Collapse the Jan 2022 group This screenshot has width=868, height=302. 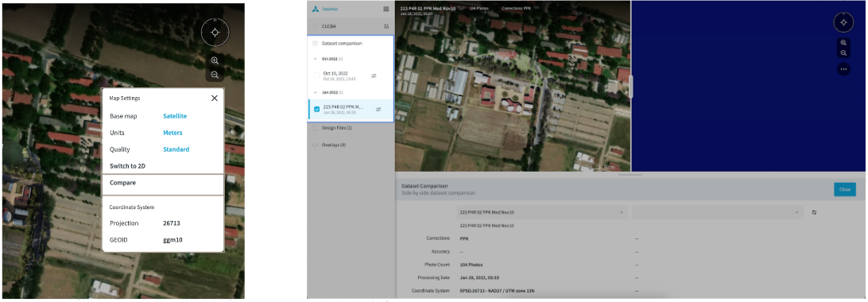pyautogui.click(x=315, y=92)
